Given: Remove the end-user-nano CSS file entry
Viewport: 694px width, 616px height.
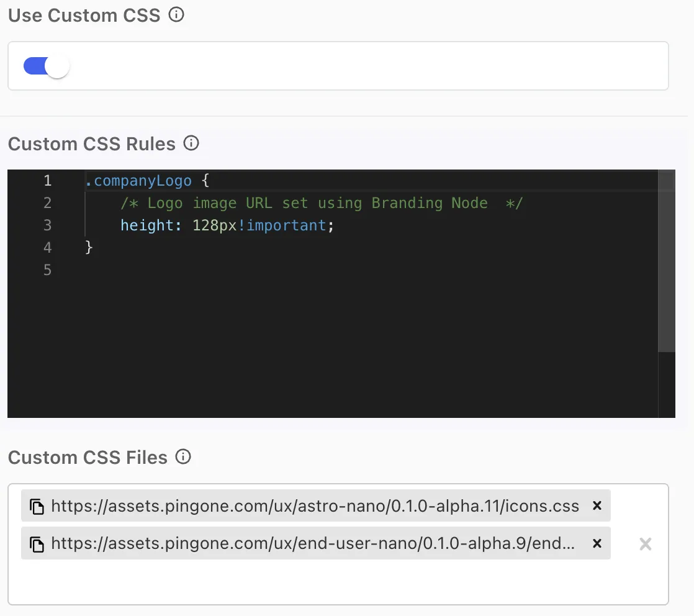Looking at the screenshot, I should tap(597, 543).
